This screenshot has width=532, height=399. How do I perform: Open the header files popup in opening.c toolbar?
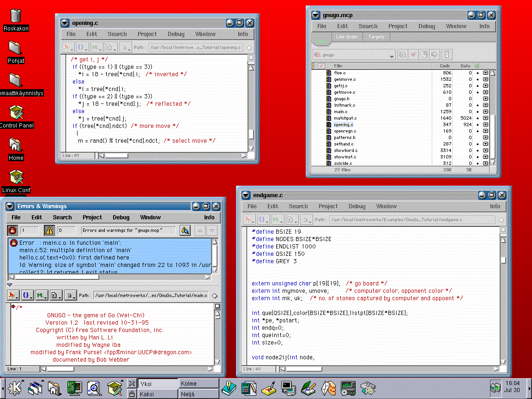tap(68, 47)
